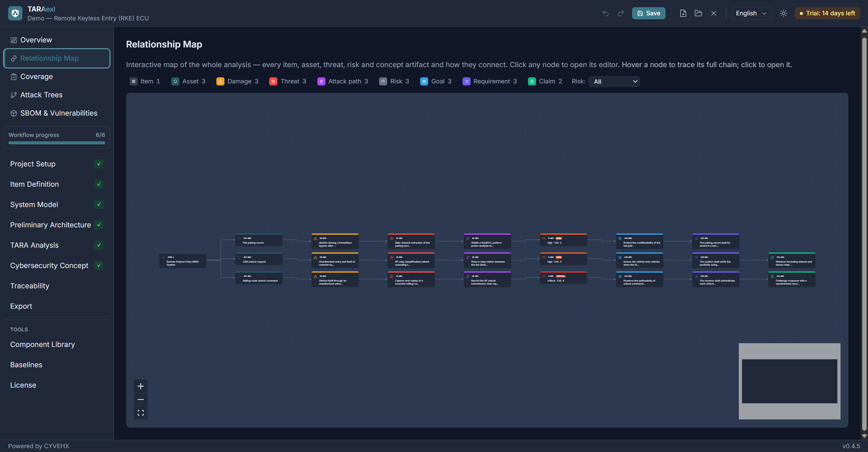The image size is (868, 452).
Task: Click the Preliminary Architecture completion checkmark
Action: [99, 225]
